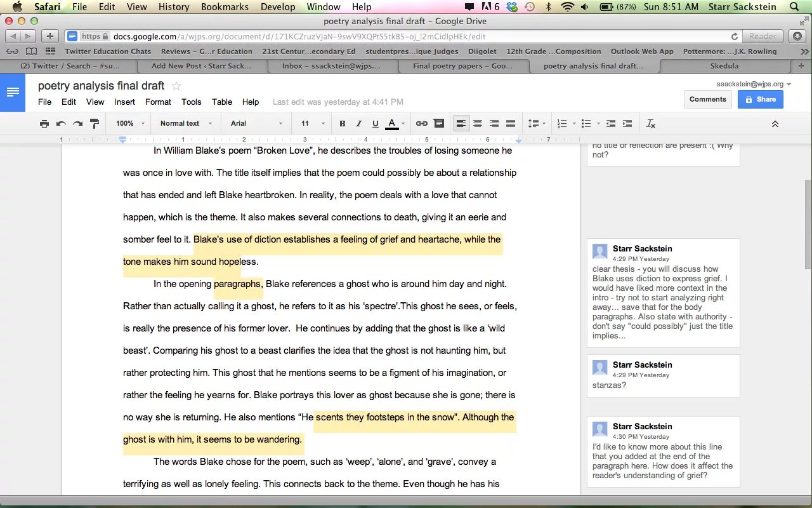This screenshot has height=508, width=812.
Task: Click the Print icon in toolbar
Action: click(x=44, y=124)
